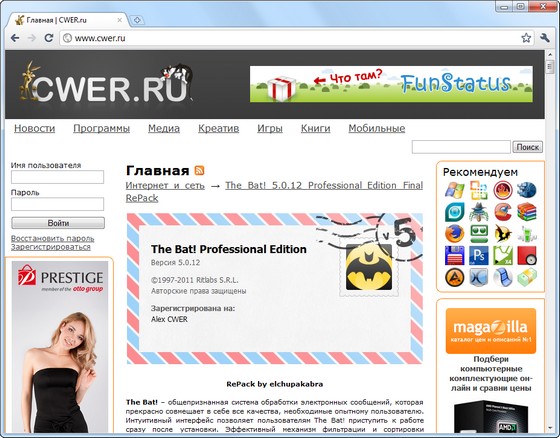Close the Главная | CWER.ru tab
The image size is (560, 438).
(x=120, y=20)
